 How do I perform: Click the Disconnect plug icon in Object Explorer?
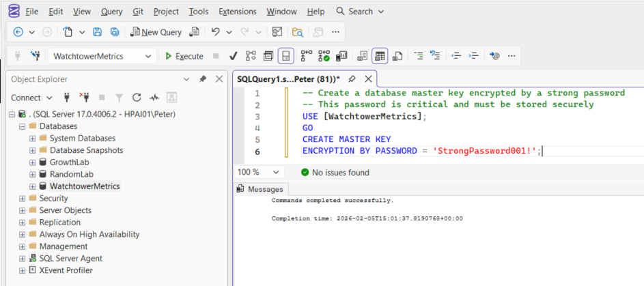(85, 98)
